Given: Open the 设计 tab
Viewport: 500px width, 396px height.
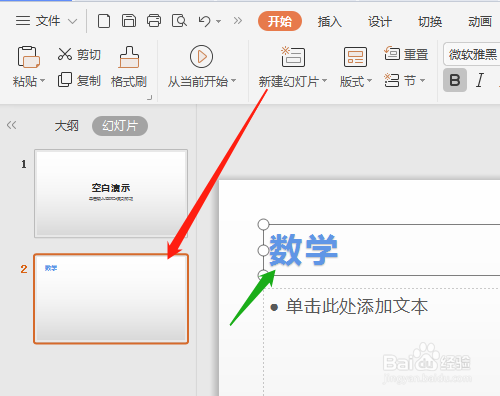Looking at the screenshot, I should tap(380, 22).
